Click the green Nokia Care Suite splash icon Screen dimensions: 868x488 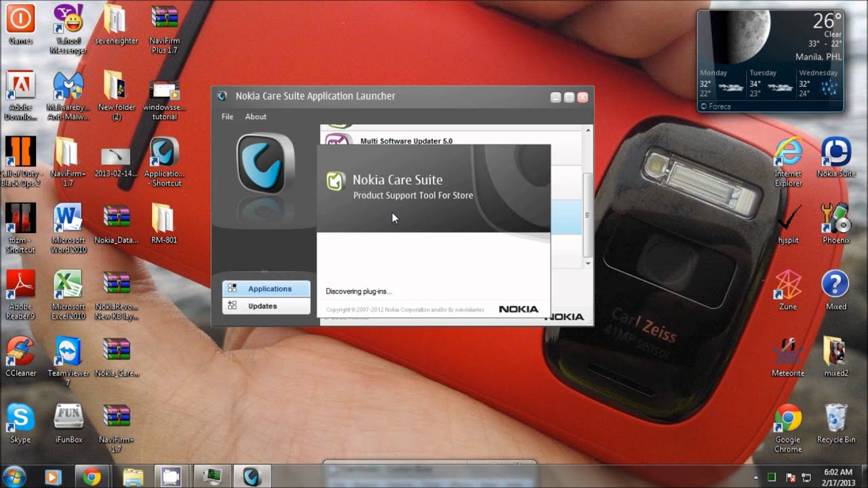coord(336,180)
